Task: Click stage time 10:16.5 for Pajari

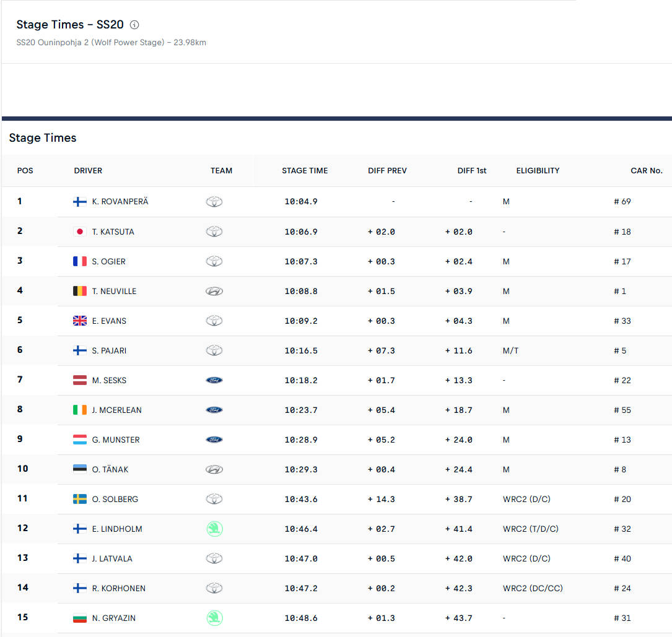Action: pos(301,351)
